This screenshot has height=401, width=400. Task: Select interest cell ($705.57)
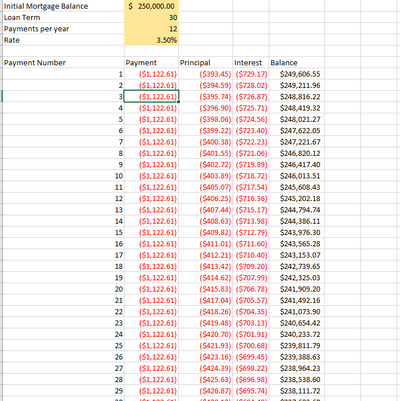point(251,301)
